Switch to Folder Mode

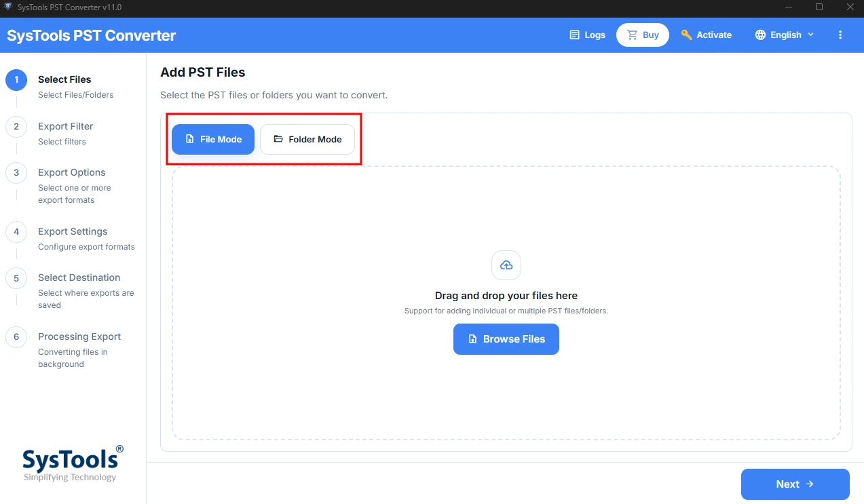[307, 139]
